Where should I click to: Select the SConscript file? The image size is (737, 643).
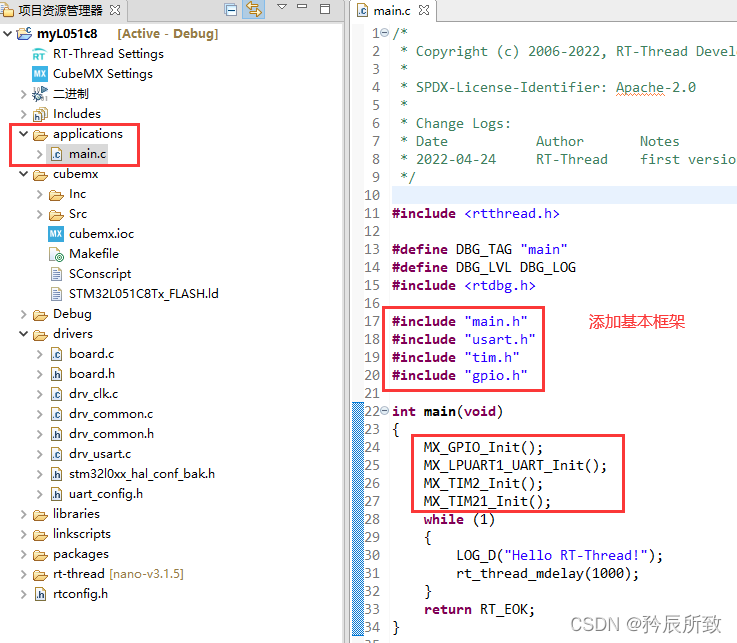click(x=100, y=274)
